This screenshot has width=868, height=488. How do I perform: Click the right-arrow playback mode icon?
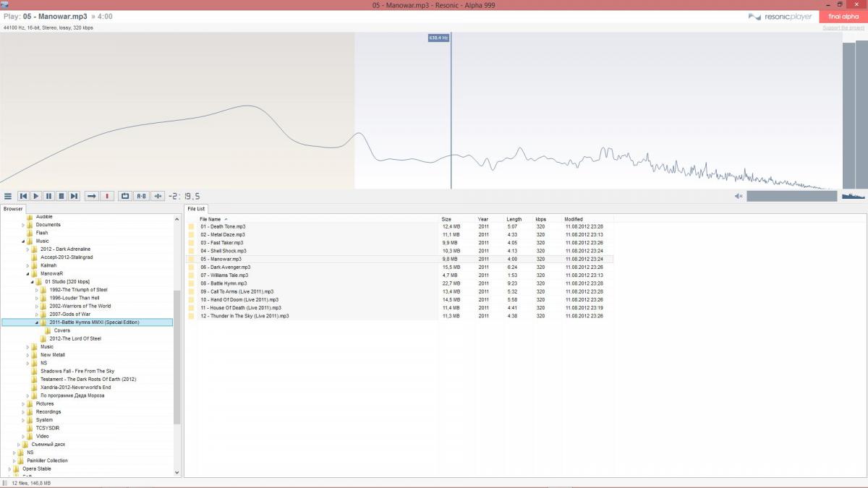92,196
